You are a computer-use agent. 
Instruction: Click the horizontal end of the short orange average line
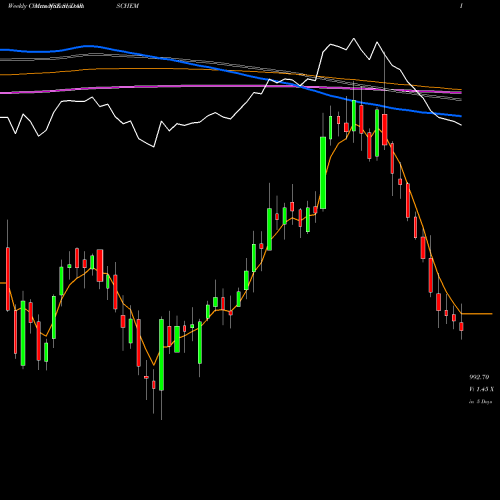477,314
